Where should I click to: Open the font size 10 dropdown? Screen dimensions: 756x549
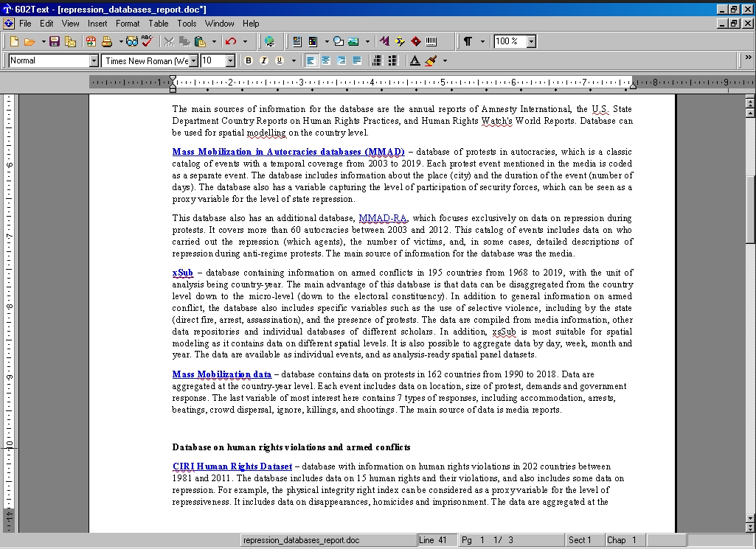pyautogui.click(x=230, y=60)
